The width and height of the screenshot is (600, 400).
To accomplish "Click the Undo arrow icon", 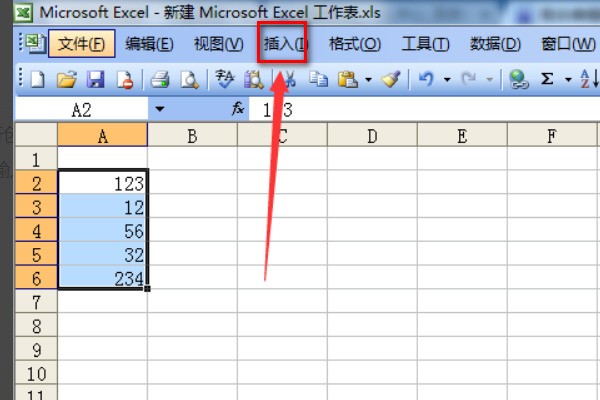I will coord(426,79).
